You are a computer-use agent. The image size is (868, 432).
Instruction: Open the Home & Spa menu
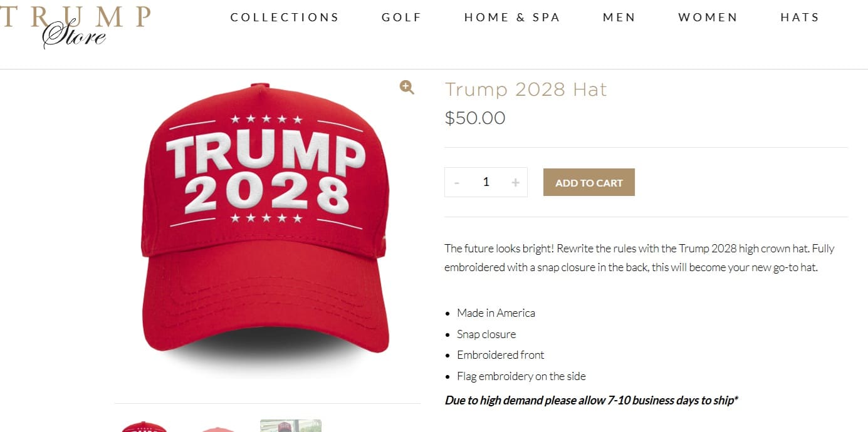click(512, 18)
